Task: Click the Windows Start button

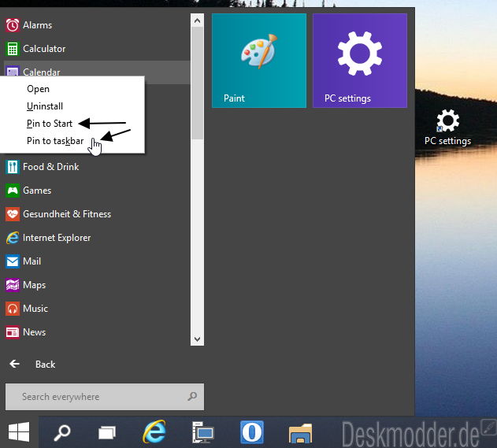Action: [x=19, y=432]
